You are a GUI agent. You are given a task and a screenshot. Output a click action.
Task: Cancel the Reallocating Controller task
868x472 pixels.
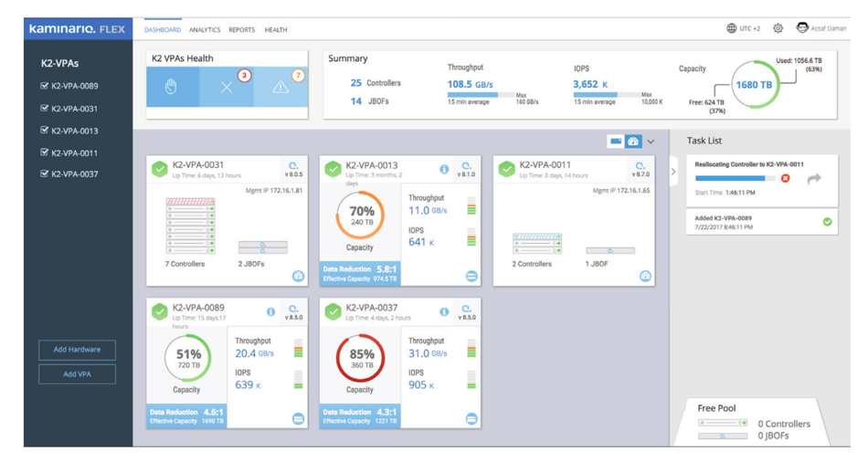[x=785, y=178]
